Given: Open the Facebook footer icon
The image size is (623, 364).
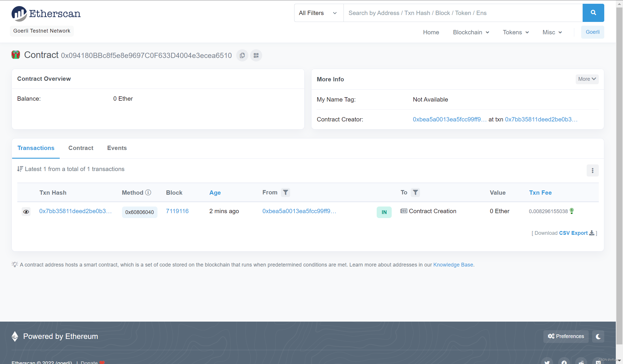Looking at the screenshot, I should pos(564,362).
